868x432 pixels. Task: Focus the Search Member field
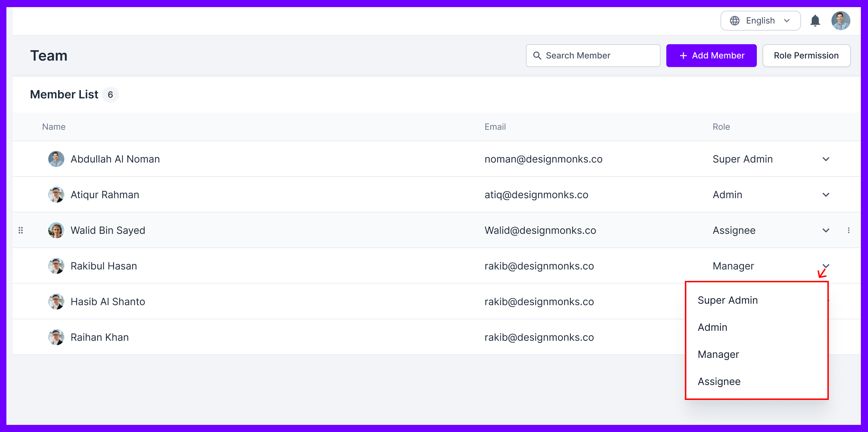[x=593, y=56]
